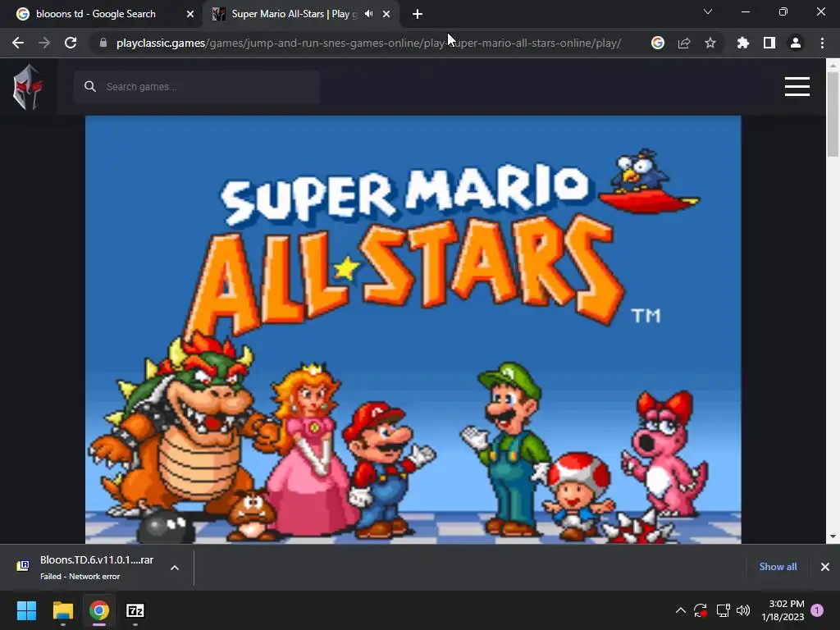840x630 pixels.
Task: Click the address bar URL
Action: 368,43
